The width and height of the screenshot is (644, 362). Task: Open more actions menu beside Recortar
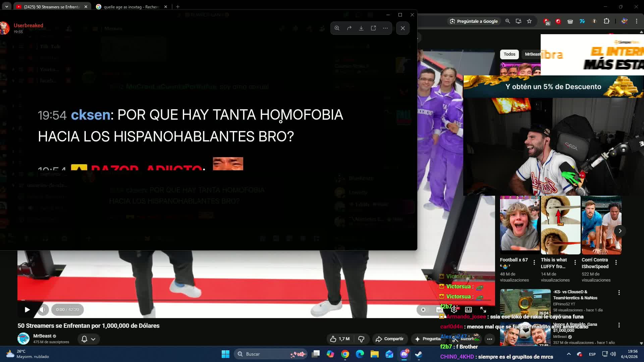490,339
